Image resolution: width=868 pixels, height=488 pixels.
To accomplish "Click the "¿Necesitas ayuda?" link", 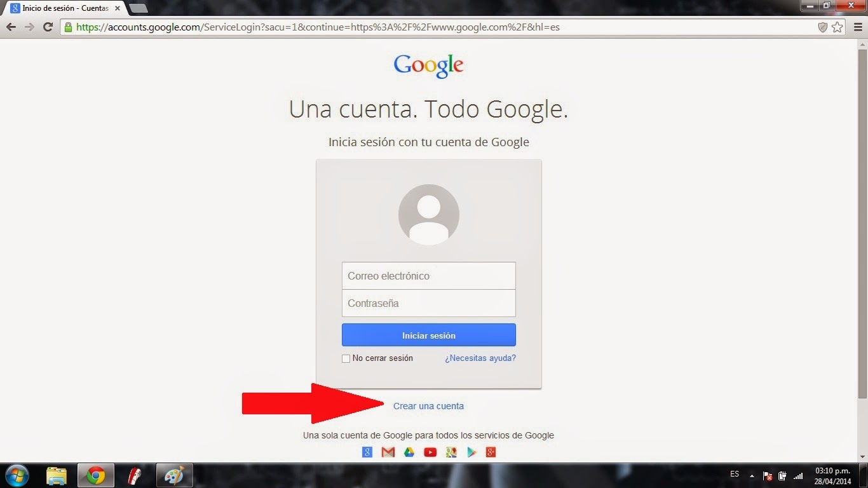I will pyautogui.click(x=480, y=358).
